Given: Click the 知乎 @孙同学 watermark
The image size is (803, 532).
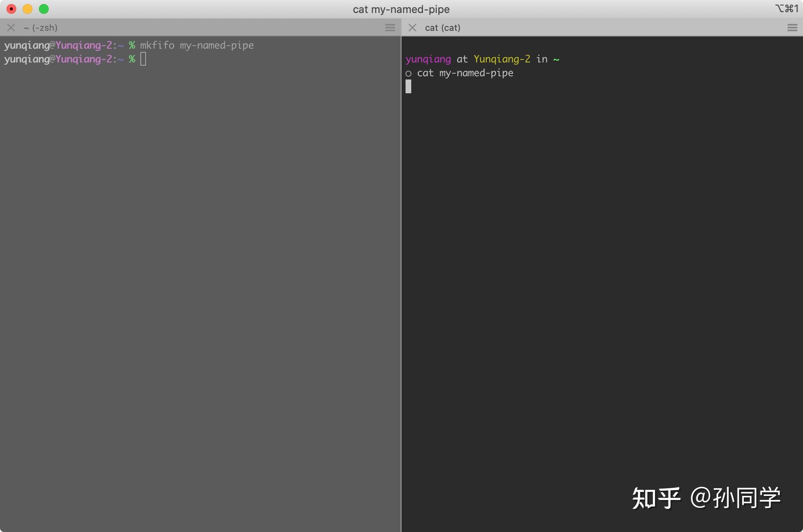Looking at the screenshot, I should point(706,498).
